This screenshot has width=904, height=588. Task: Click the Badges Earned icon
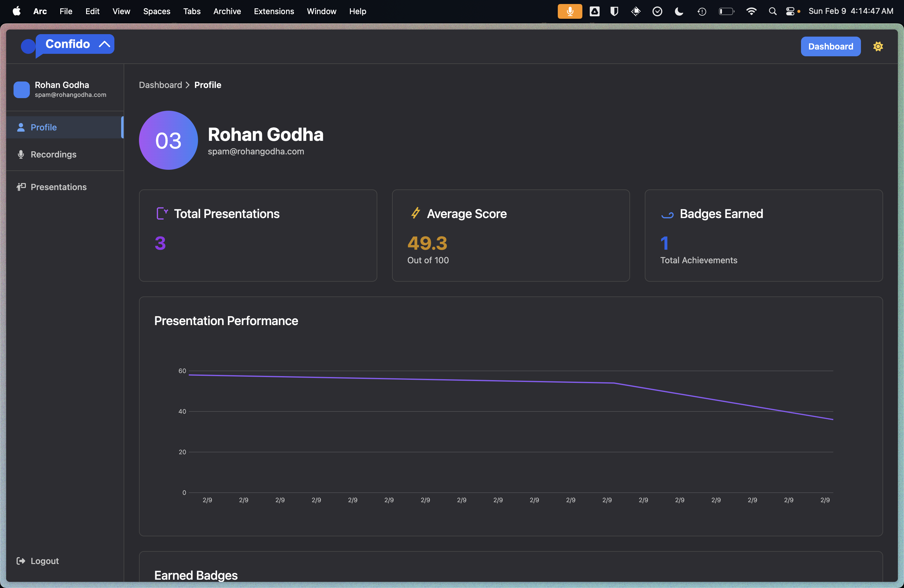667,215
